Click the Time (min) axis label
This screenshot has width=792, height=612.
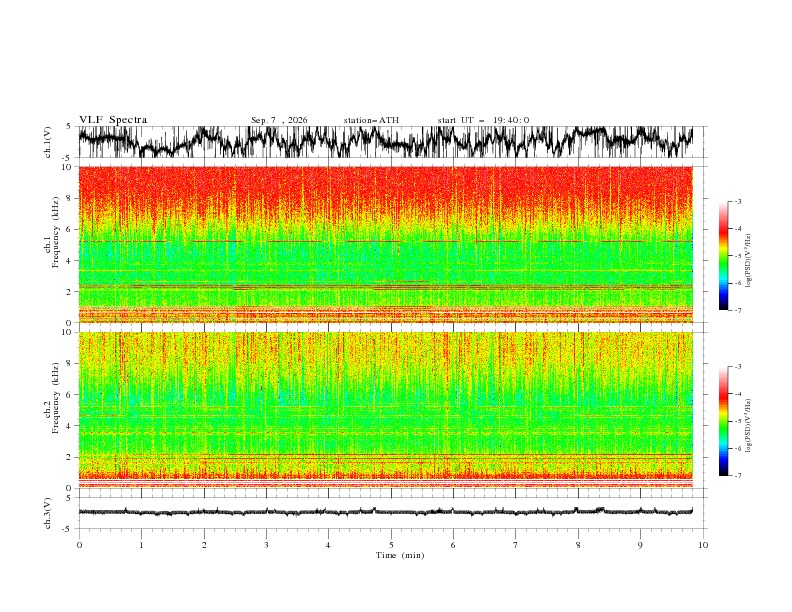400,555
